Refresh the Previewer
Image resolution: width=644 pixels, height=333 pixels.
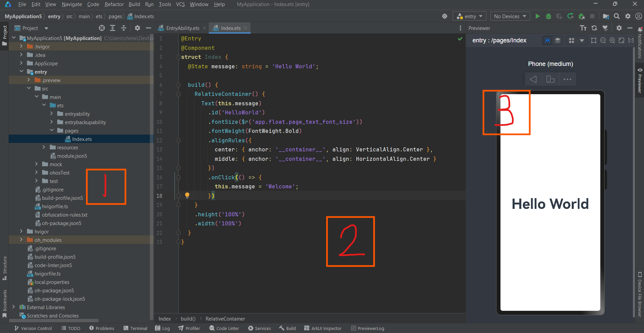tap(594, 28)
